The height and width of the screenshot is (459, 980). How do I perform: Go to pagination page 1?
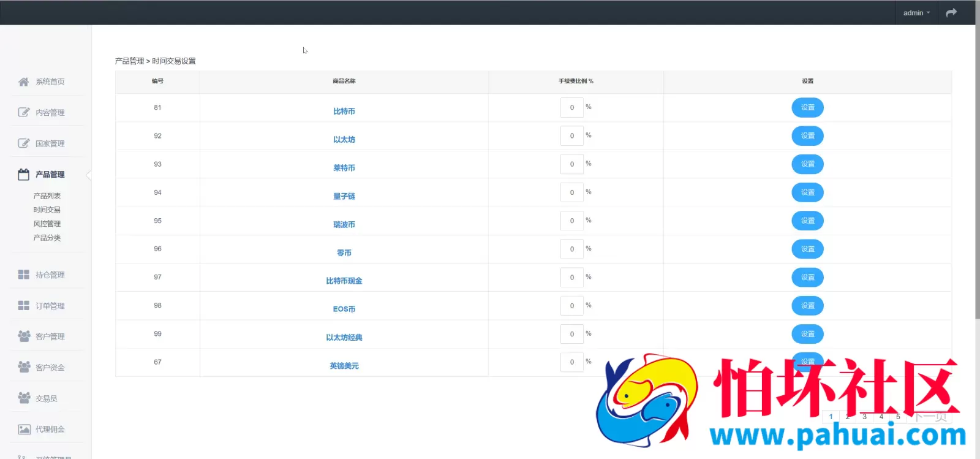(831, 417)
